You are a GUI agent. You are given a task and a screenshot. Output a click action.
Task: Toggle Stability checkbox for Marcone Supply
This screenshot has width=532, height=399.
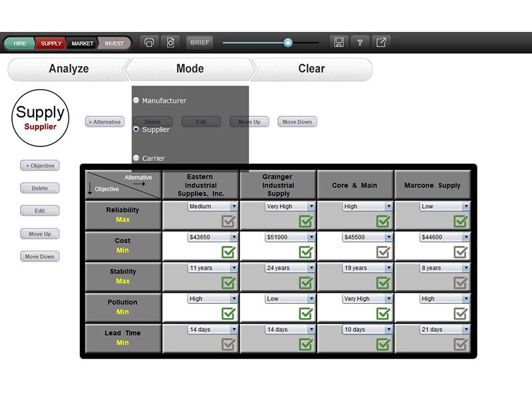pos(460,283)
